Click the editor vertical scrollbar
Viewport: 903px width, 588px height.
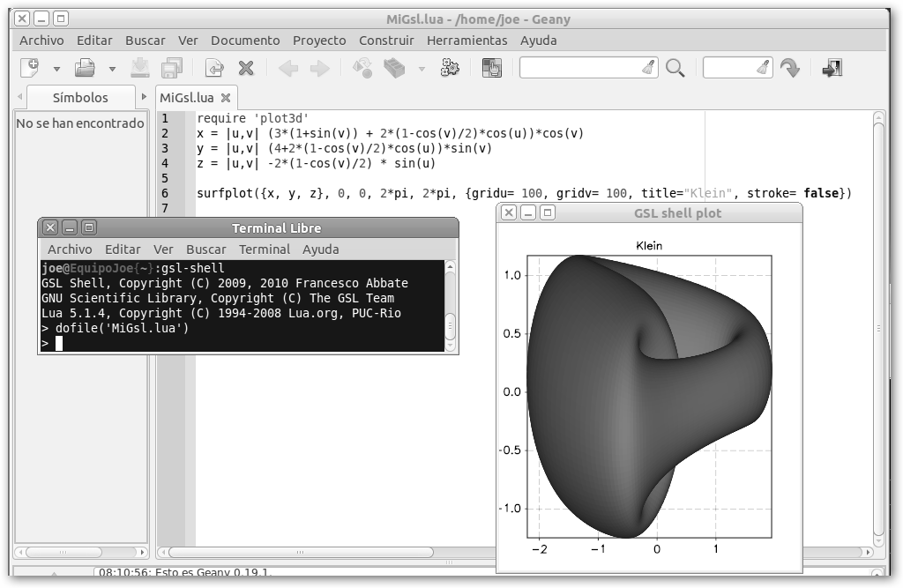pos(878,326)
